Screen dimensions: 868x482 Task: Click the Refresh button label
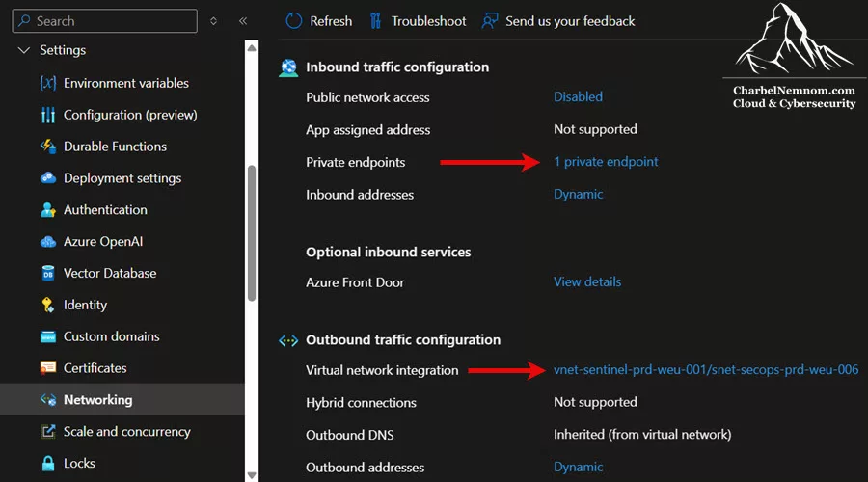pos(331,21)
